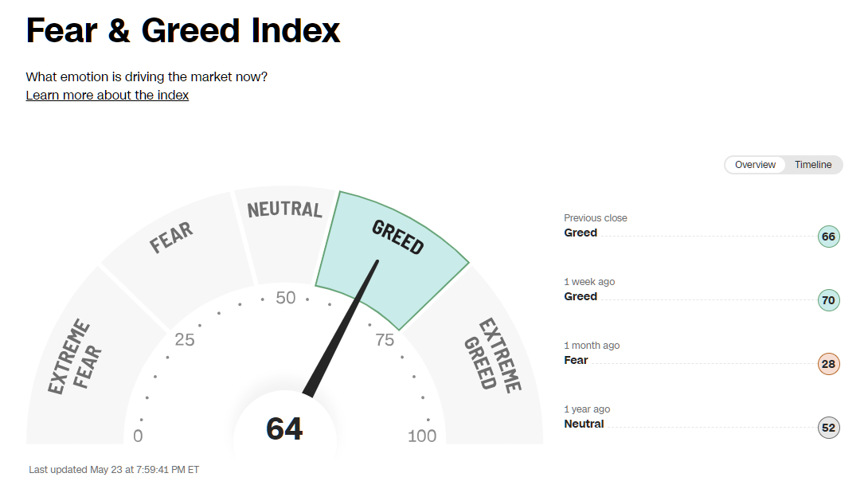Toggle between Overview and Timeline views

(783, 165)
